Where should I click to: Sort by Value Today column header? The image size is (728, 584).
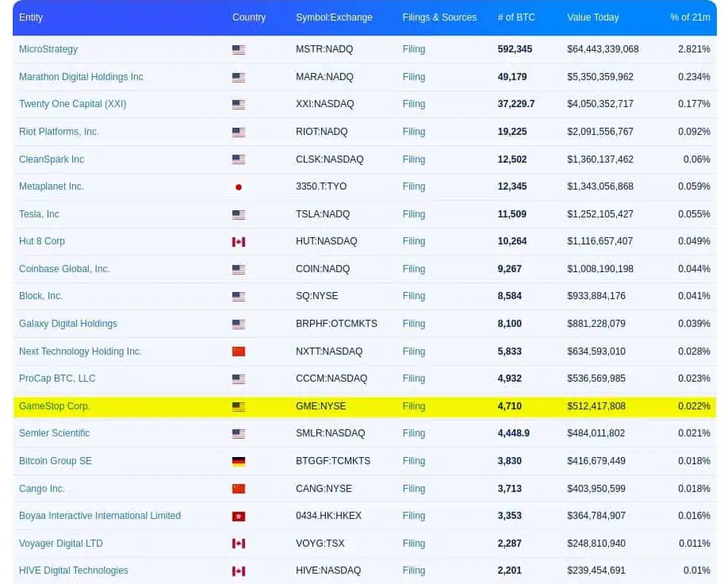593,17
